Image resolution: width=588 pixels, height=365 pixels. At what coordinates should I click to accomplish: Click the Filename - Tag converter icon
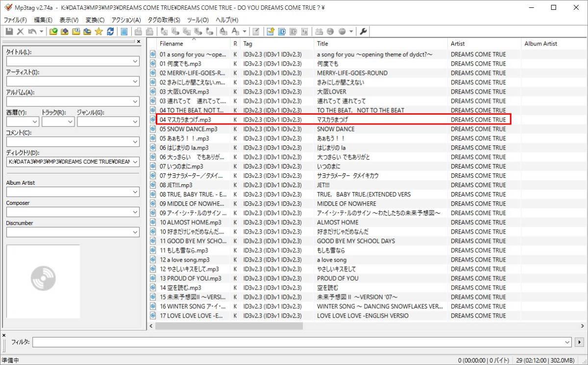[x=175, y=31]
